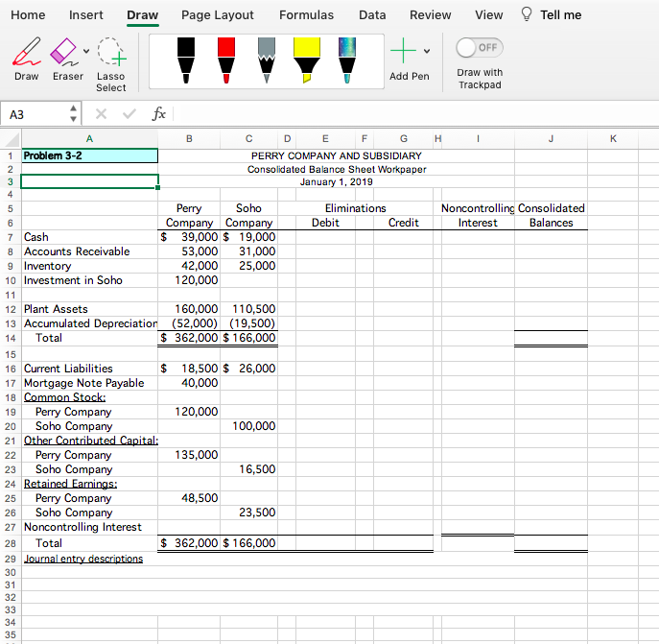Click the 'Investment in Soho' cell
This screenshot has width=659, height=644.
89,280
